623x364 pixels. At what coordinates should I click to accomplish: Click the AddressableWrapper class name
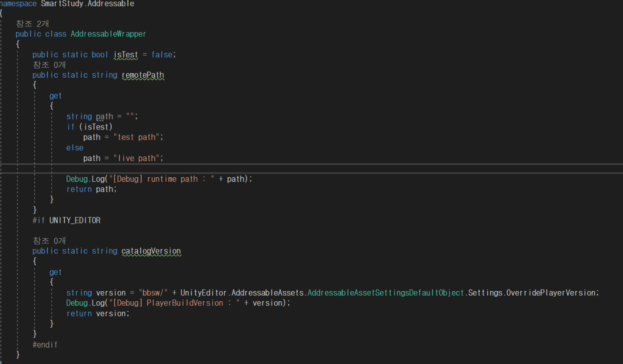pyautogui.click(x=108, y=34)
